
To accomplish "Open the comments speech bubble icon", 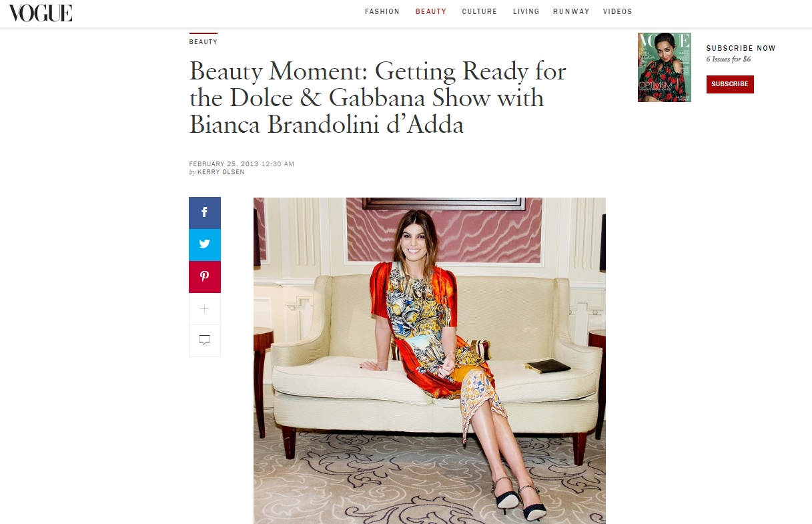I will coord(205,340).
